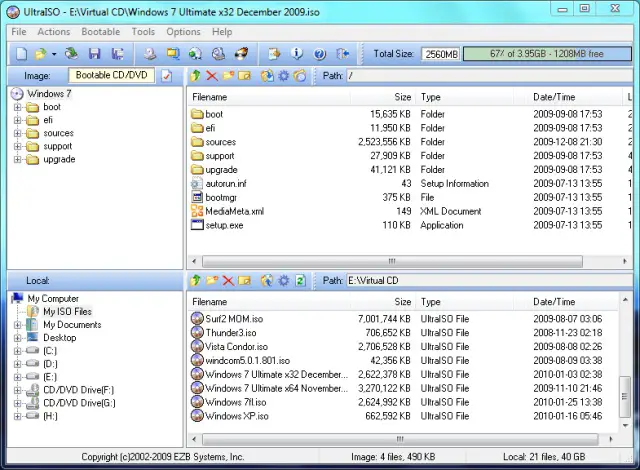Open image properties with the blue info icon

pos(297,53)
